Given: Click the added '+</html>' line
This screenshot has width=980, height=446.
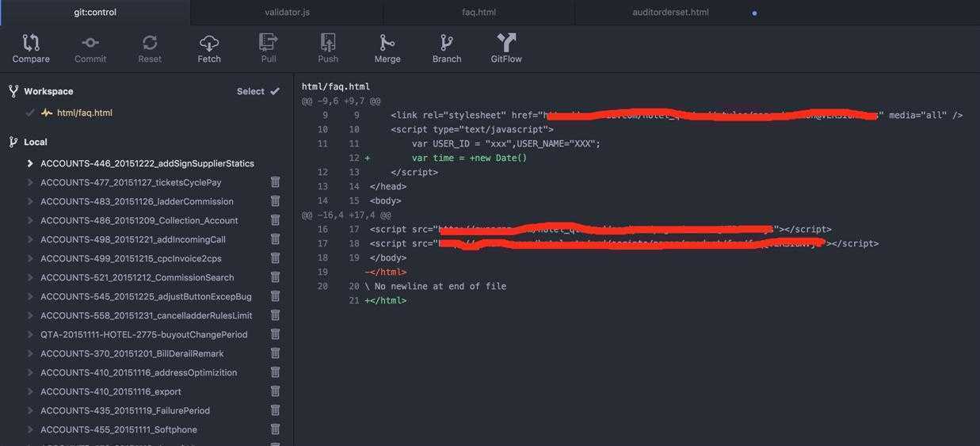Looking at the screenshot, I should tap(386, 300).
